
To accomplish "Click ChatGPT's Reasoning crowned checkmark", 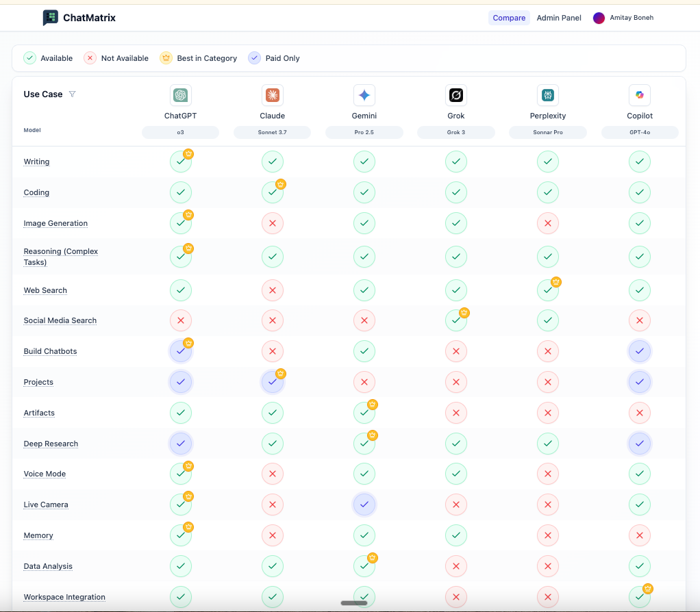I will [180, 257].
